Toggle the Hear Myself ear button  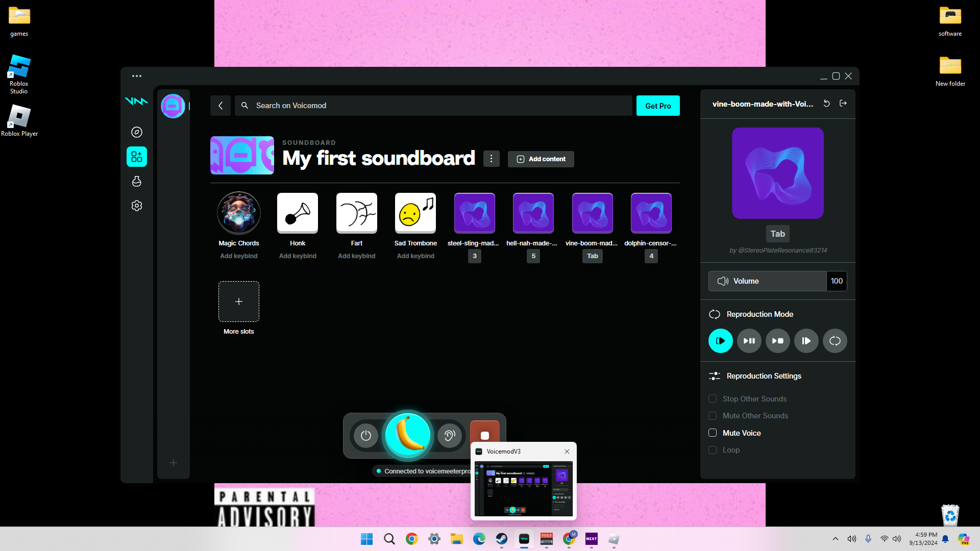[450, 436]
